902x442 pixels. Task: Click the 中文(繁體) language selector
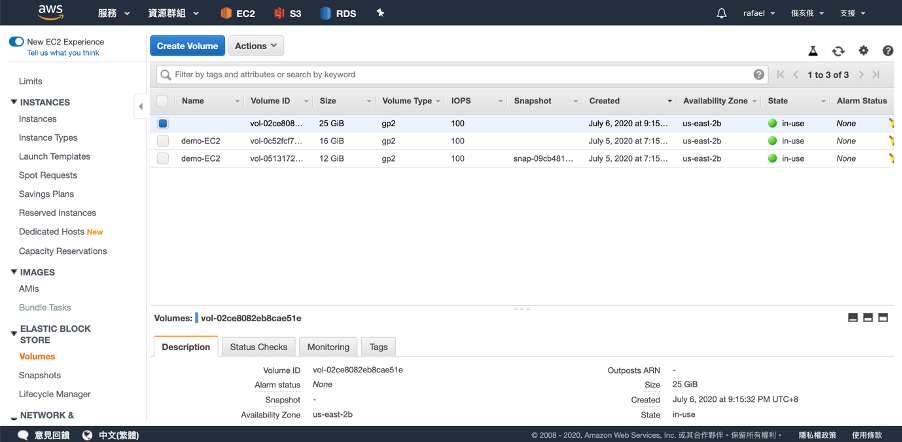click(119, 435)
